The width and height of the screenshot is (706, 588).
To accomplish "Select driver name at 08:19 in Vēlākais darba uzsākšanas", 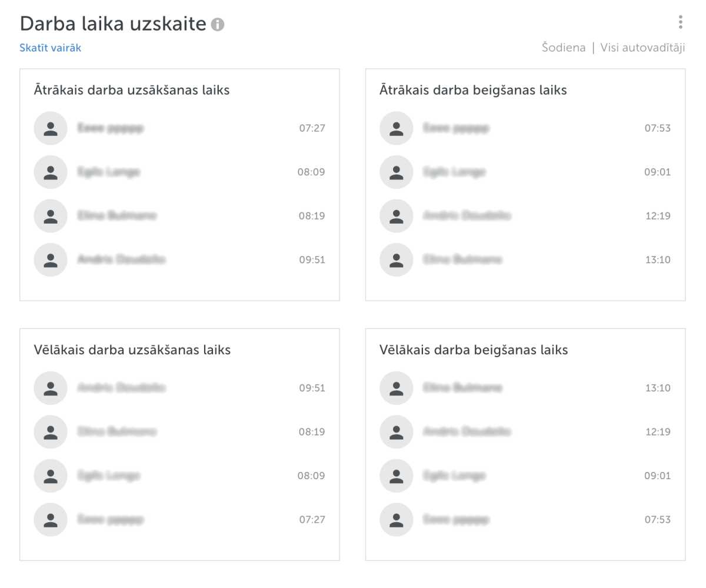I will tap(117, 432).
